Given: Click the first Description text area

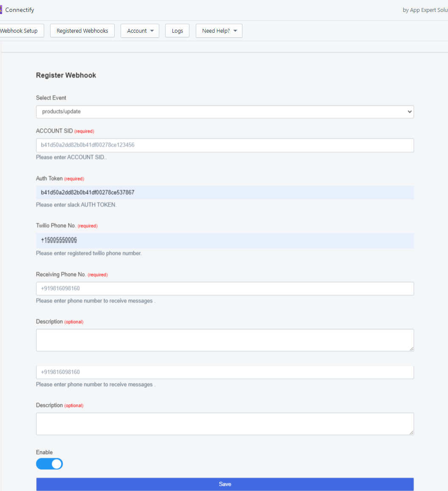Looking at the screenshot, I should tap(225, 340).
